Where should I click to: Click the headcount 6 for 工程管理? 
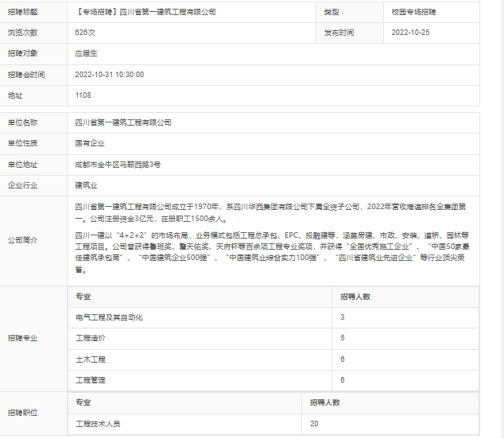pyautogui.click(x=343, y=380)
